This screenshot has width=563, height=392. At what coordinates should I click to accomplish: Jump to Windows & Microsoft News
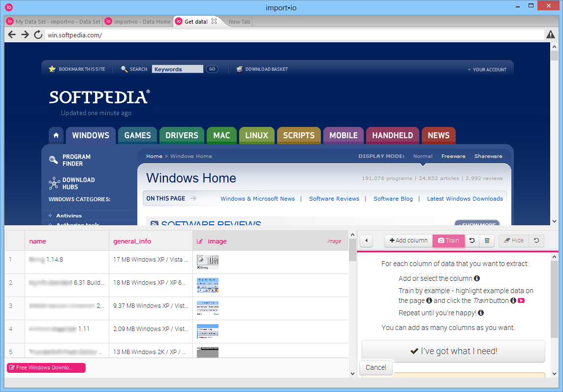[257, 199]
